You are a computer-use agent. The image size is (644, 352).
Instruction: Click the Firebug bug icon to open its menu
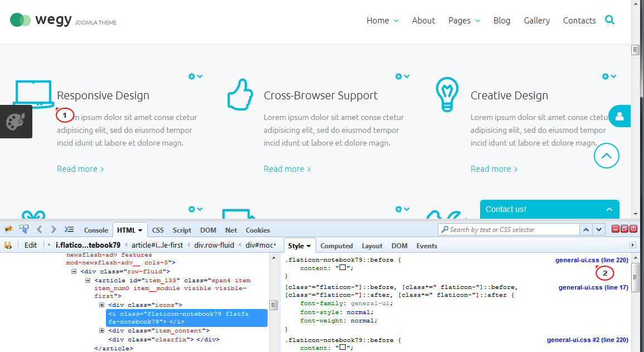[8, 229]
